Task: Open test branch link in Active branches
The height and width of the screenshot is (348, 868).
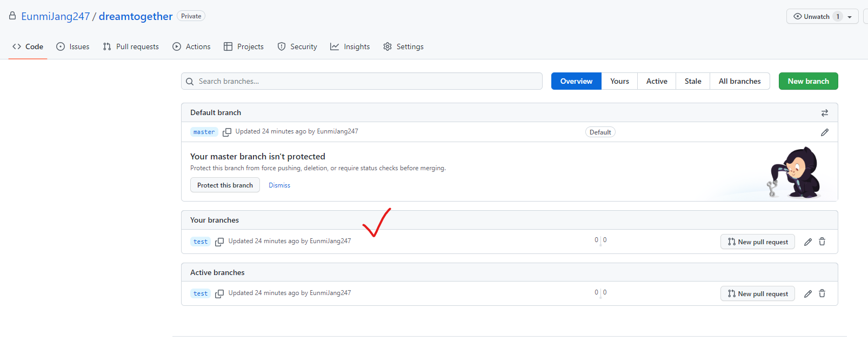Action: coord(201,293)
